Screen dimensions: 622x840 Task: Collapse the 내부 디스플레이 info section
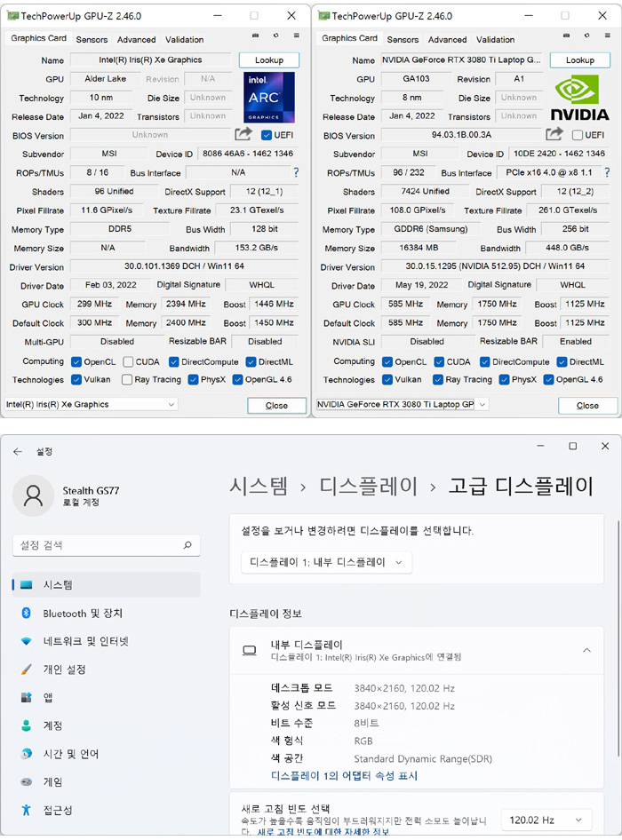point(586,650)
